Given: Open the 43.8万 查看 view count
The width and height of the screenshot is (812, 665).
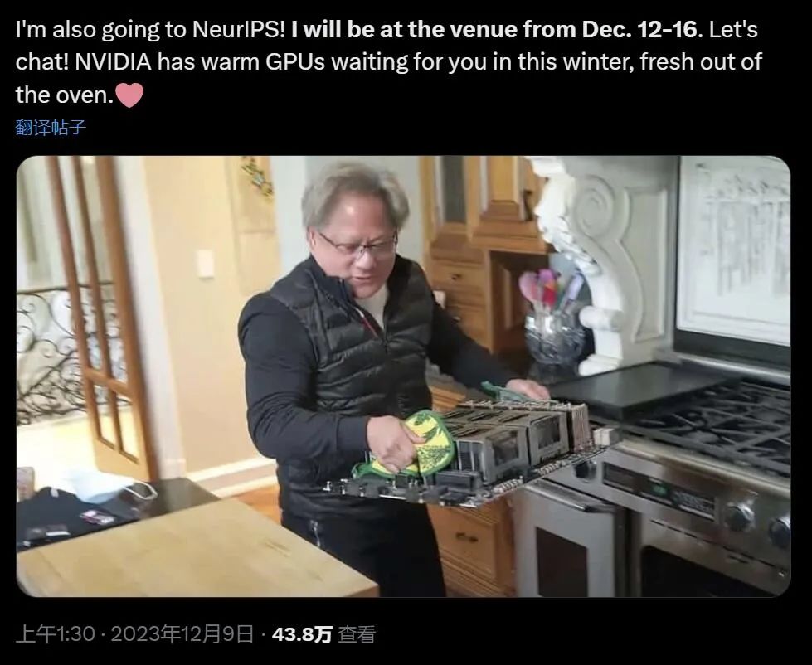Looking at the screenshot, I should pos(323,634).
